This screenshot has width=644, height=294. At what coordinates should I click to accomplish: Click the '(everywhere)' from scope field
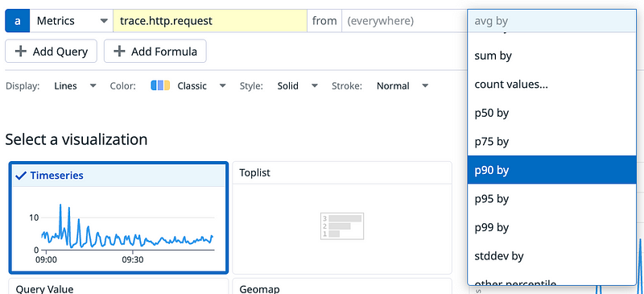(x=404, y=21)
